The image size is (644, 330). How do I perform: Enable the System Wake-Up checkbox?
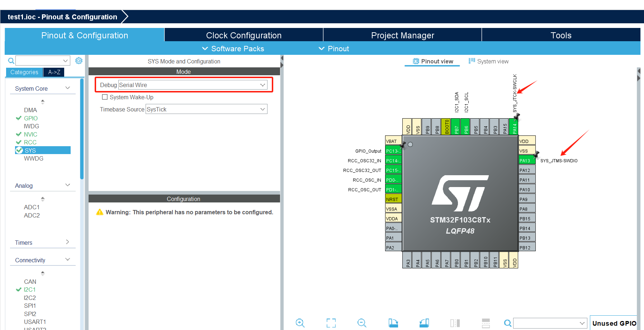point(105,97)
